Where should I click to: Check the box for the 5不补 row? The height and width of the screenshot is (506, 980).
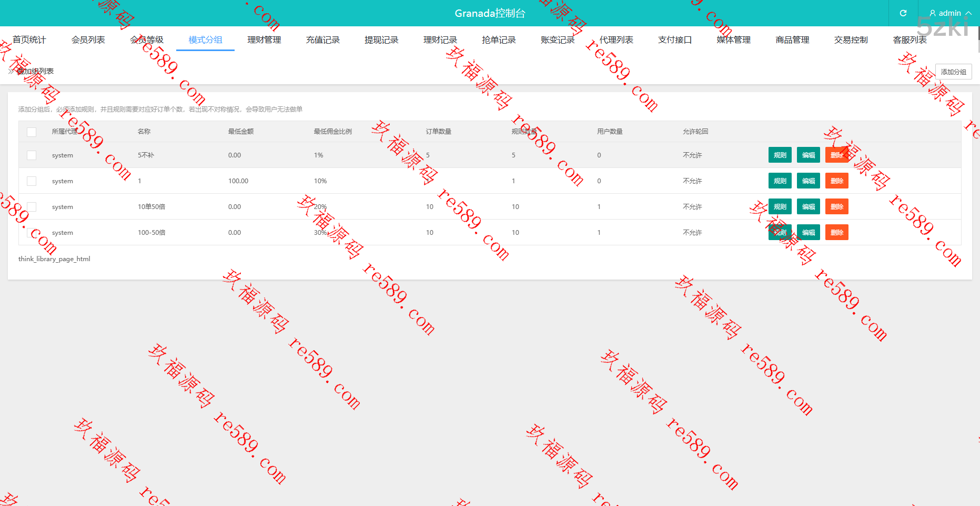click(x=32, y=155)
